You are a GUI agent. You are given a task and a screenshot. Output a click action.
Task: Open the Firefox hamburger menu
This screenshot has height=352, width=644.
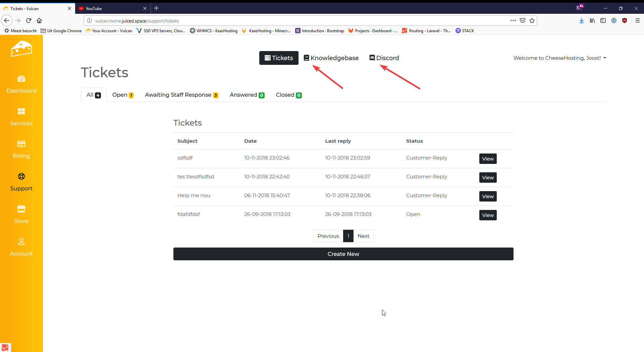637,21
